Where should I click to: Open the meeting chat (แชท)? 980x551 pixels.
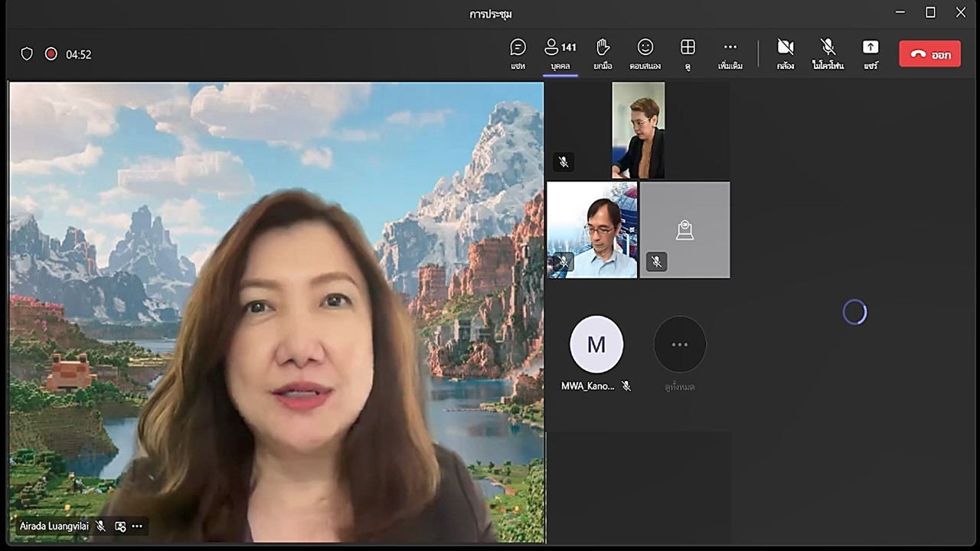coord(518,54)
